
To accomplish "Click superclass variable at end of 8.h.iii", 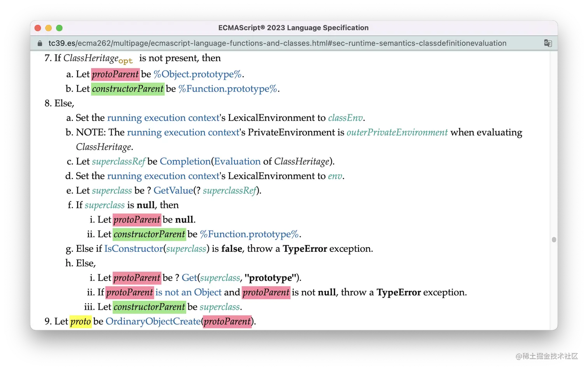I will (x=220, y=307).
